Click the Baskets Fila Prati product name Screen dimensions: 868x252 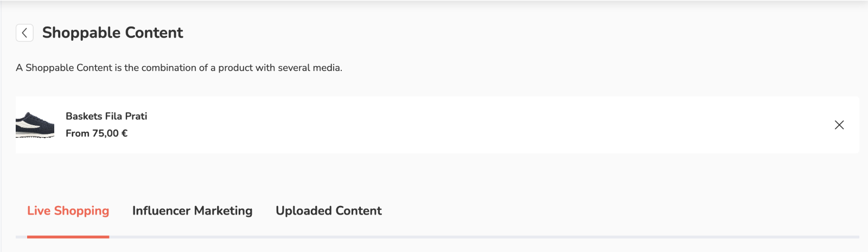click(x=106, y=117)
